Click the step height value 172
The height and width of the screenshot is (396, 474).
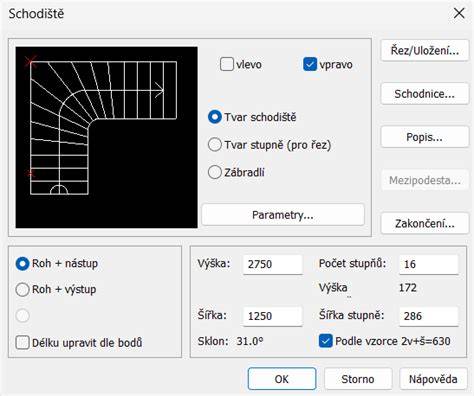[408, 288]
